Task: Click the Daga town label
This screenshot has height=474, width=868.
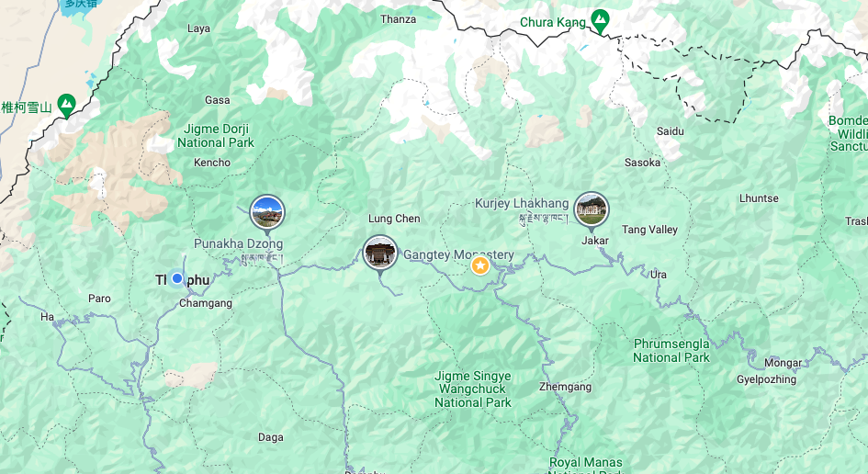Action: click(271, 437)
